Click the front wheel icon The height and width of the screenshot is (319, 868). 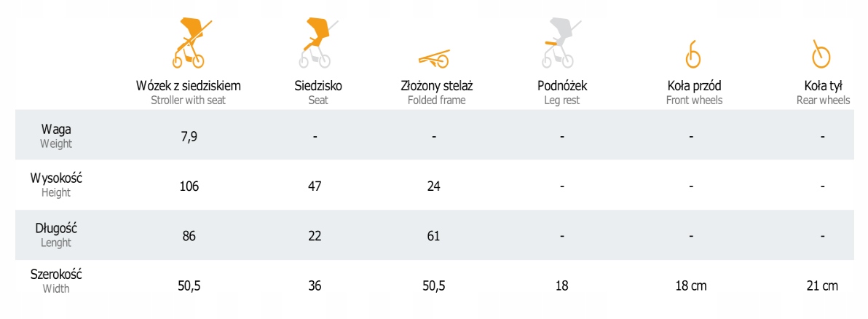tap(693, 54)
